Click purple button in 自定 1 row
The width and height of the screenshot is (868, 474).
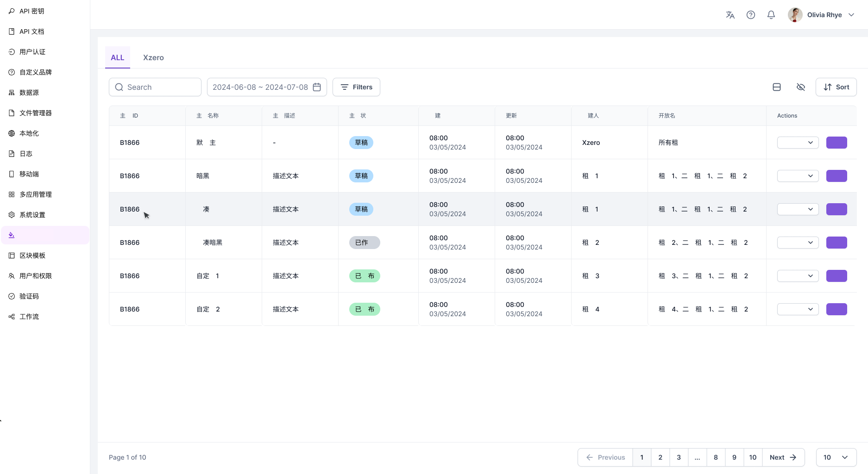[837, 276]
